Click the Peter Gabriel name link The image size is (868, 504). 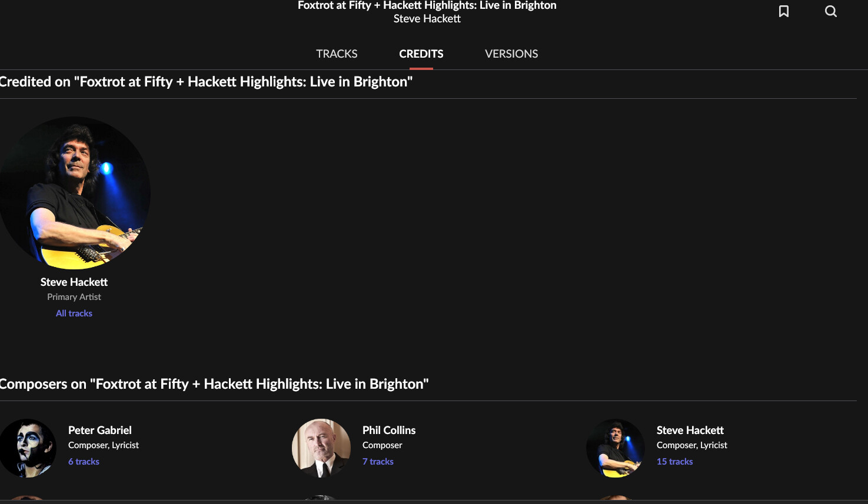tap(100, 430)
